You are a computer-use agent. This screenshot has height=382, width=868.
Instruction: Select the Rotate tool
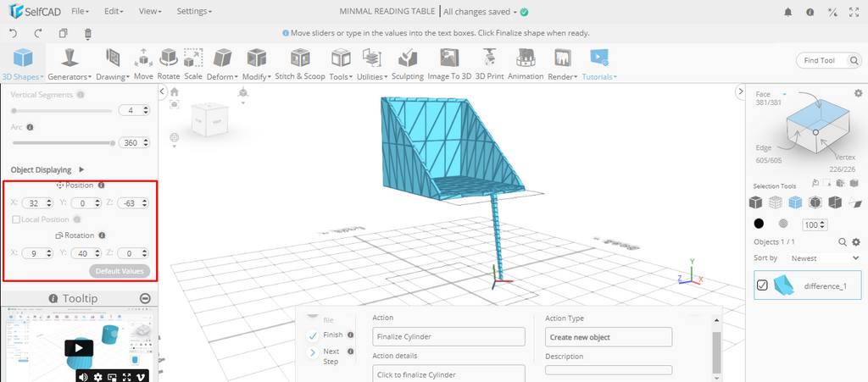pos(169,63)
